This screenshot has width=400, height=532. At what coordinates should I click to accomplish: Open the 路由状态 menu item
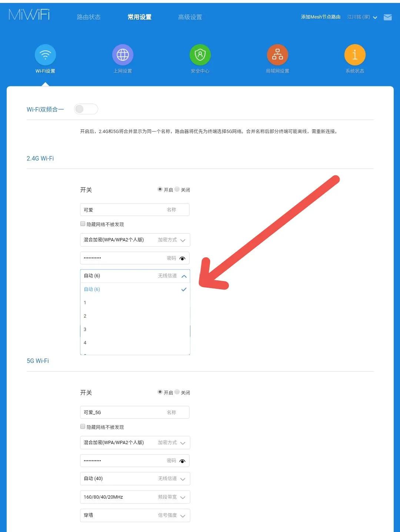click(89, 17)
